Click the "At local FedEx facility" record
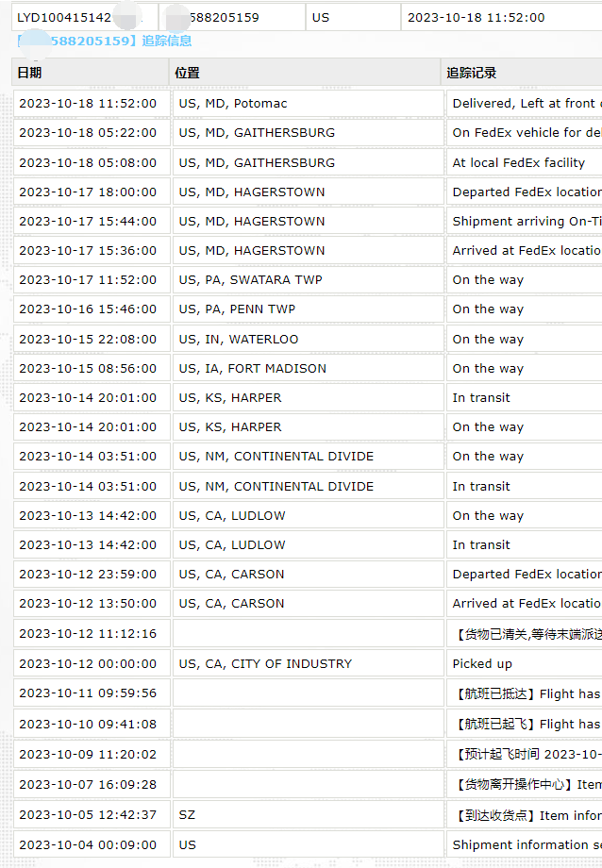The image size is (602, 868). (518, 162)
